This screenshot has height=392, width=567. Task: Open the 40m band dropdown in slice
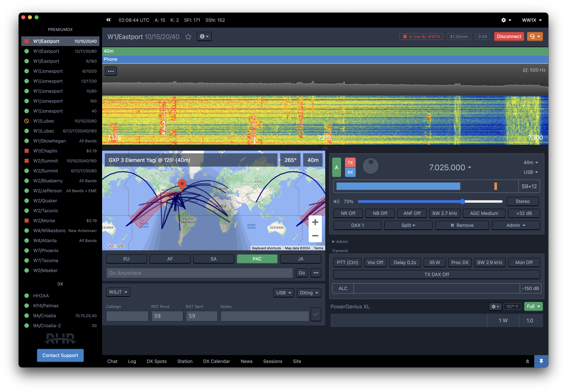[531, 162]
